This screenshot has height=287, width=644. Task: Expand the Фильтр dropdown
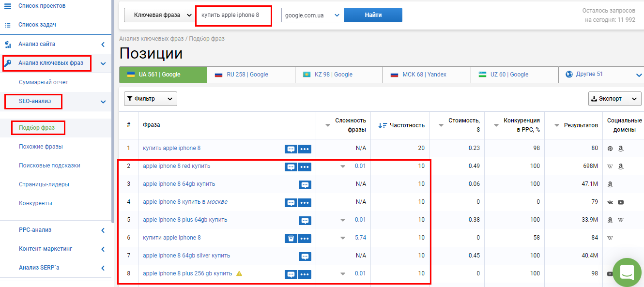150,99
